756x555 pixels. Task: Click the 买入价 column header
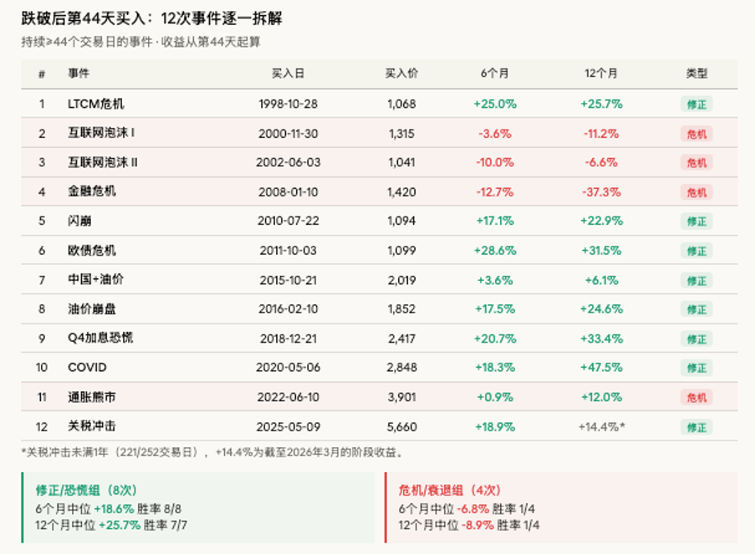401,74
